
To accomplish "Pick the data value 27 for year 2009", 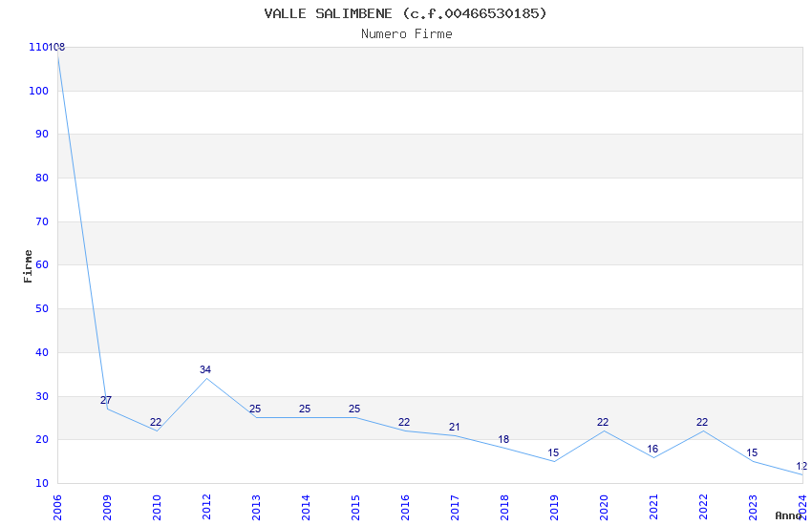I will pos(106,400).
